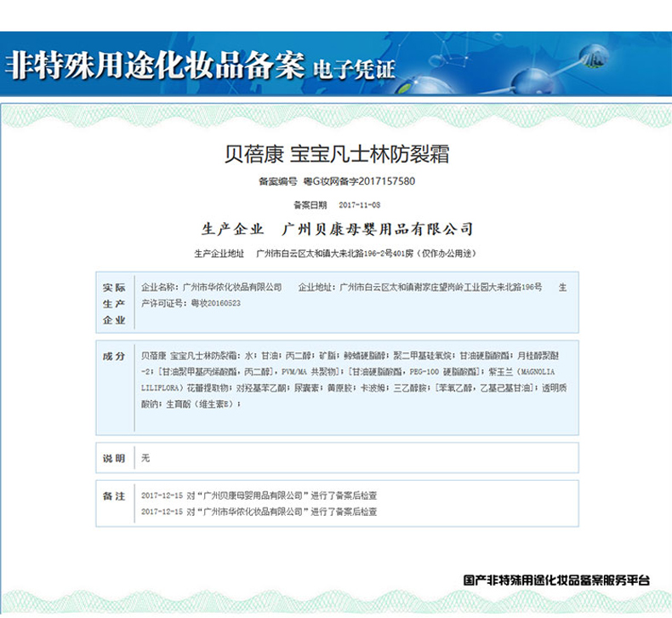Click the "备案编号" label
Screen dimensions: 672x618
pos(277,181)
